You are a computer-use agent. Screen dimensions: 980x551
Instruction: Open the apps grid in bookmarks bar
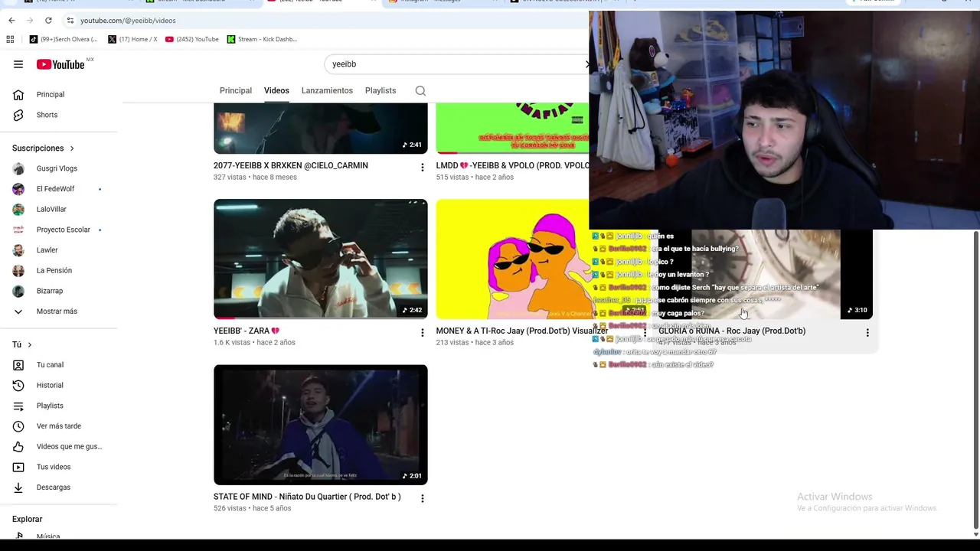10,39
